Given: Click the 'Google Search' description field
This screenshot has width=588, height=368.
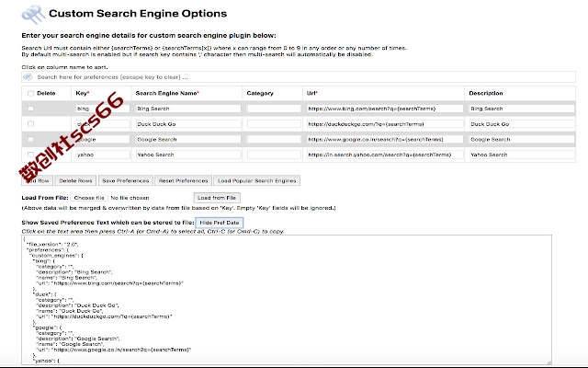Looking at the screenshot, I should tap(522, 139).
